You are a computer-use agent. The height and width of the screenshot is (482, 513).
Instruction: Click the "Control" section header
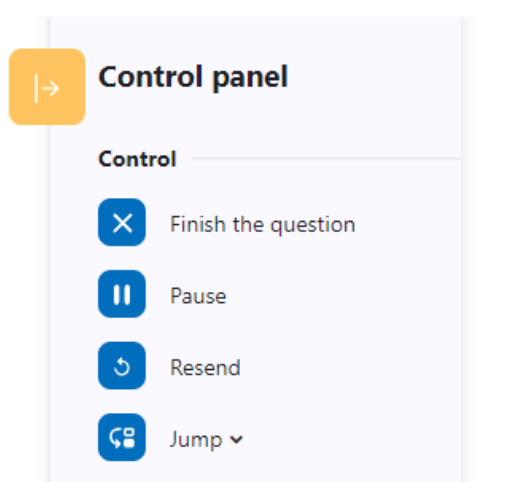click(x=137, y=159)
